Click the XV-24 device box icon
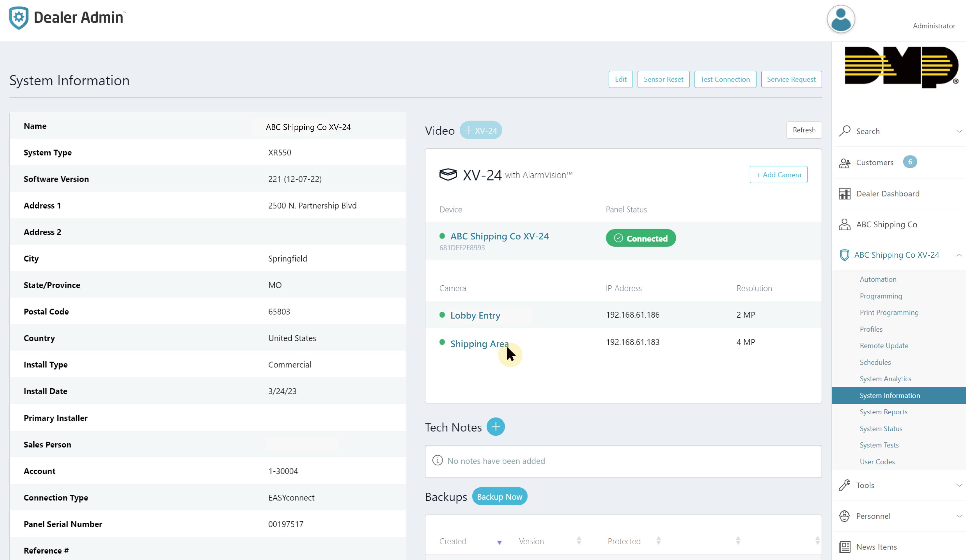 pos(448,175)
